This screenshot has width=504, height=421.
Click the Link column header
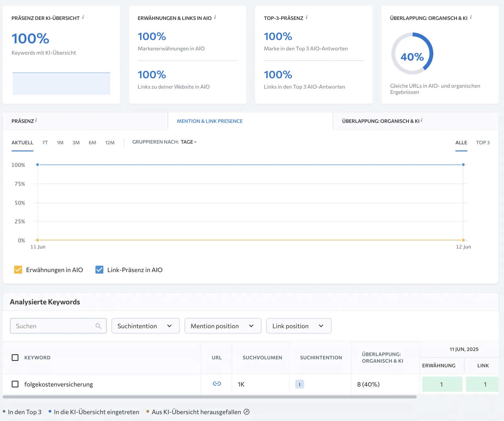483,366
